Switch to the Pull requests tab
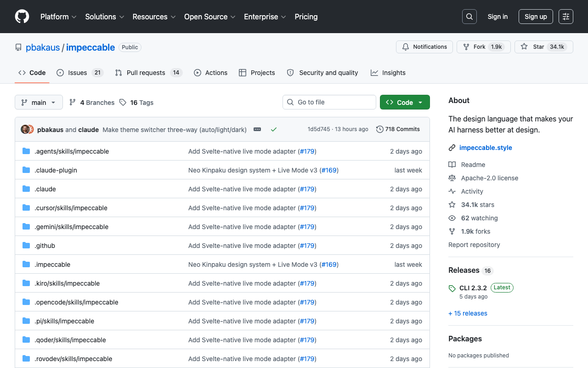The height and width of the screenshot is (368, 588). click(149, 73)
